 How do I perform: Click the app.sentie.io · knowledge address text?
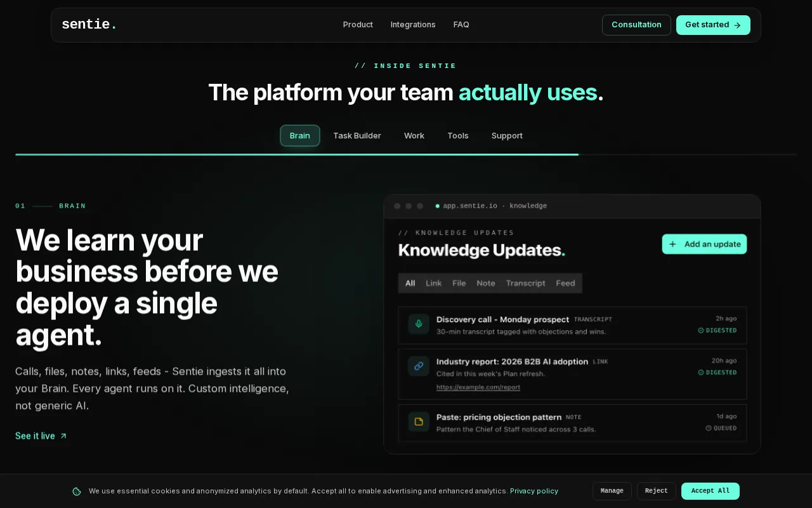coord(495,206)
